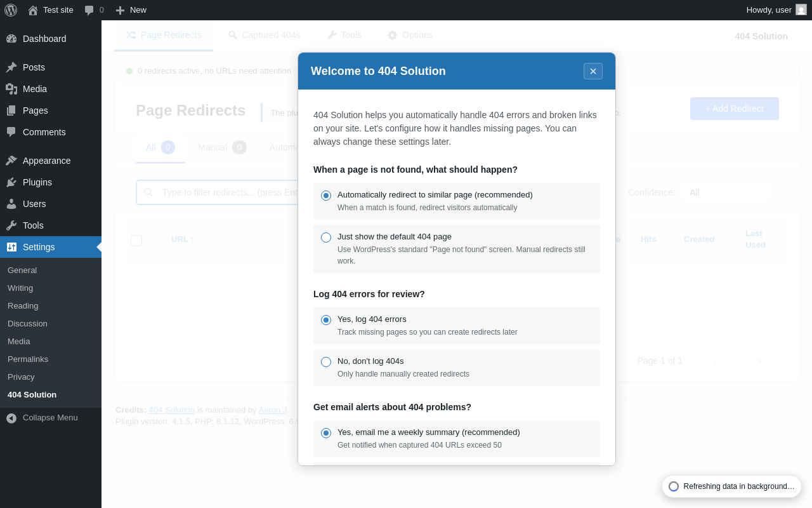Open the Permalinks settings submenu item
This screenshot has height=508, width=812.
(28, 359)
